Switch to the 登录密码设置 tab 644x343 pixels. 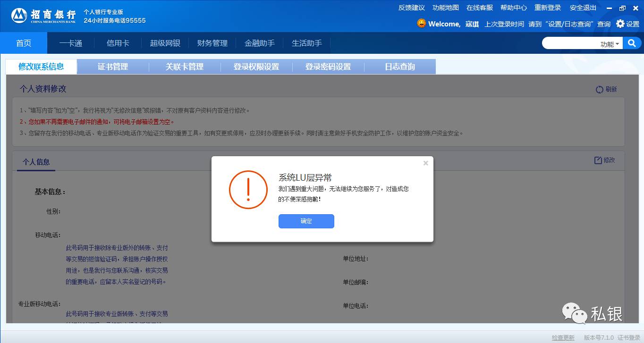(x=328, y=67)
